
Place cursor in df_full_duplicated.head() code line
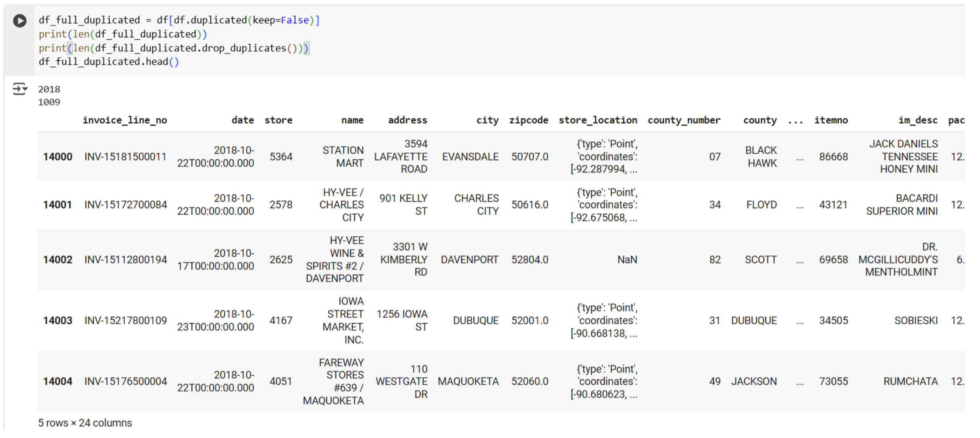click(108, 62)
